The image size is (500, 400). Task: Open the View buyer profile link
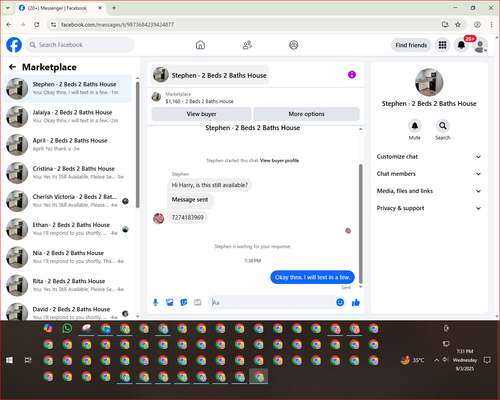(x=279, y=161)
